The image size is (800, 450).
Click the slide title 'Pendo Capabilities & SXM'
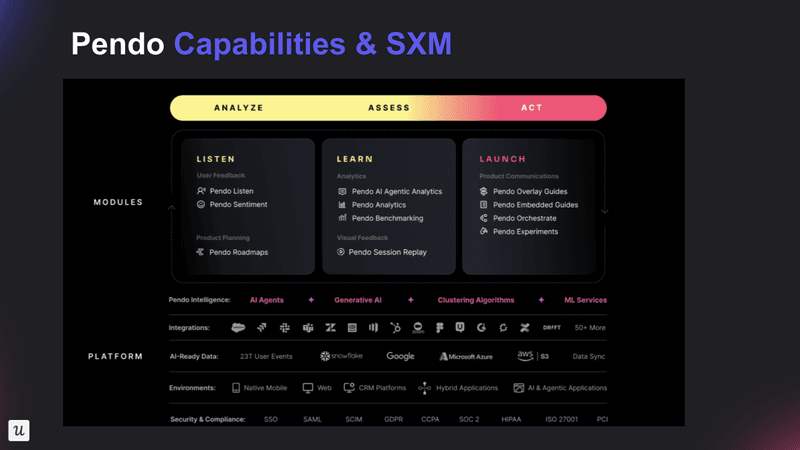tap(261, 43)
